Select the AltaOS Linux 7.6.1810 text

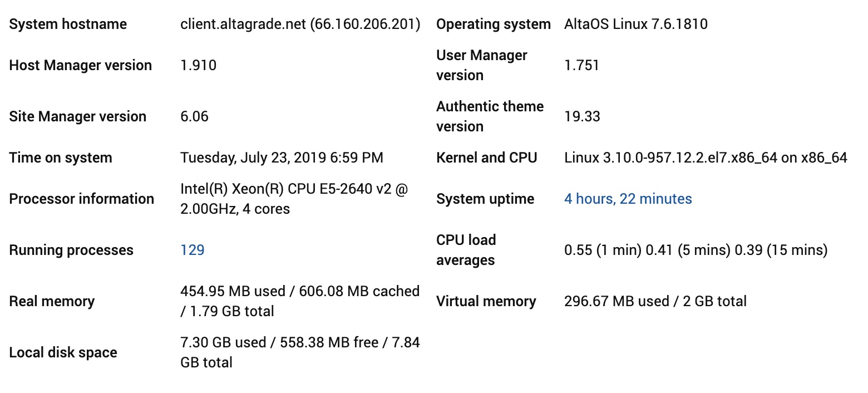(636, 24)
